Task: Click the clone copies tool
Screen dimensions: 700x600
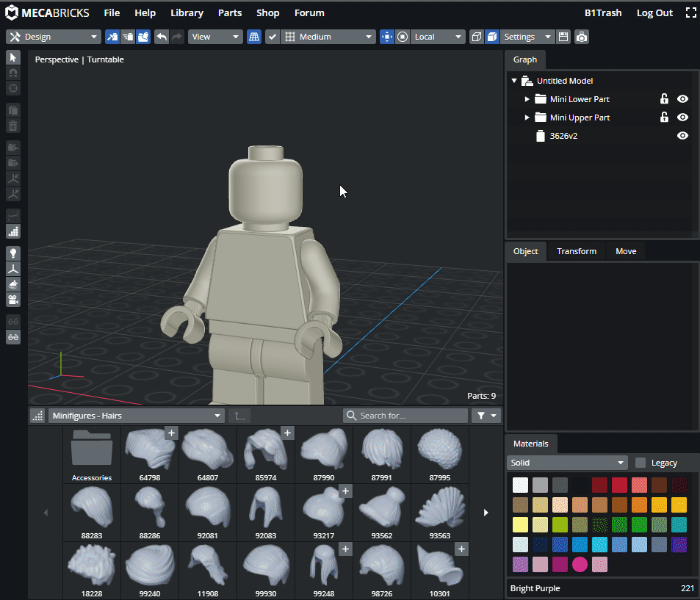Action: coord(13,110)
